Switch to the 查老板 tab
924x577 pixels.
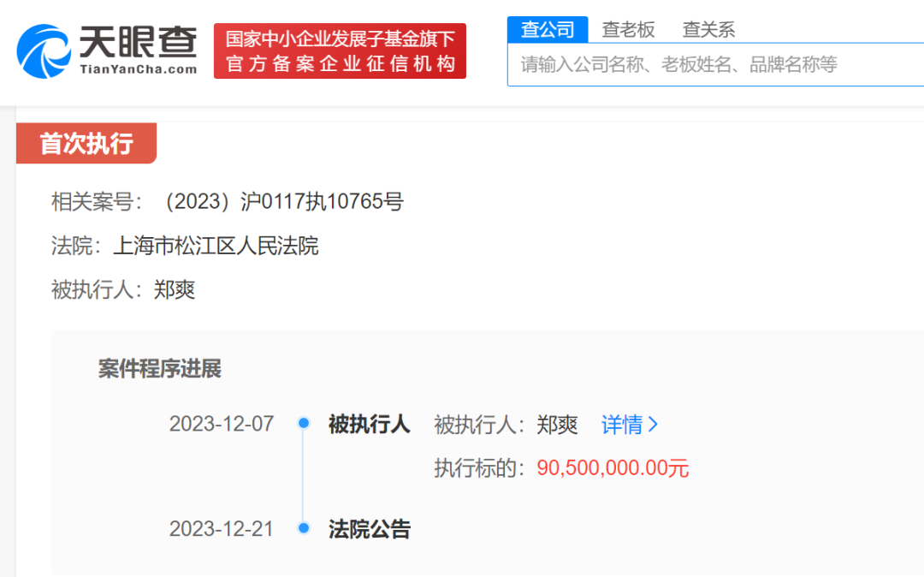(x=628, y=30)
